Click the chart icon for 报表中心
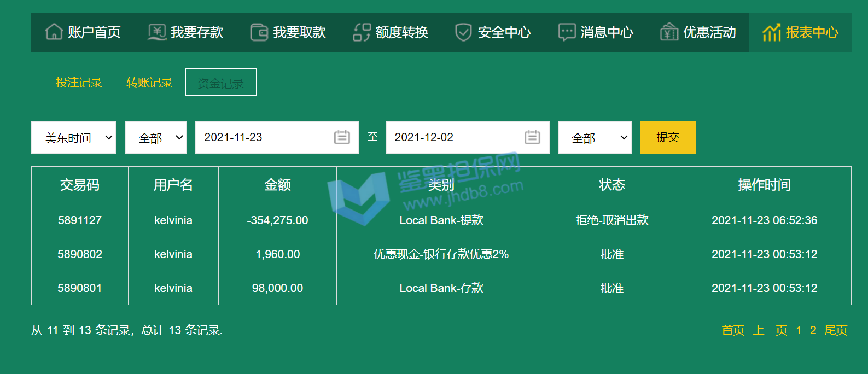This screenshot has height=374, width=868. click(x=771, y=32)
